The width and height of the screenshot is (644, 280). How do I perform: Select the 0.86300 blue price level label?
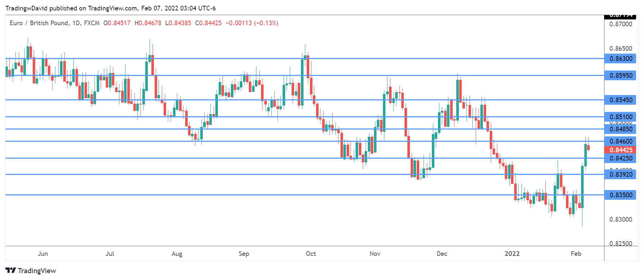pyautogui.click(x=620, y=59)
